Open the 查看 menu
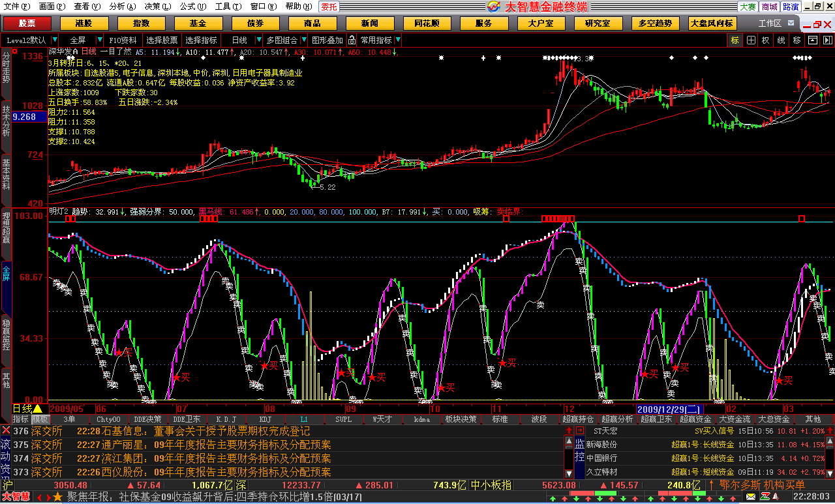 point(87,7)
